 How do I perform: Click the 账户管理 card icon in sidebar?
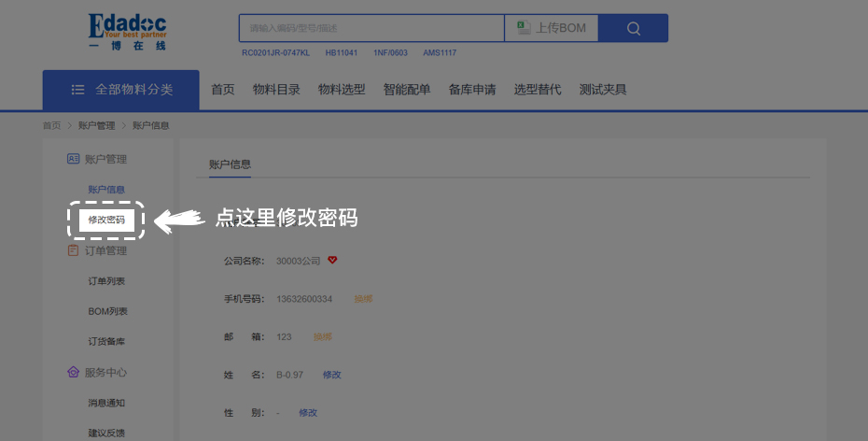73,159
